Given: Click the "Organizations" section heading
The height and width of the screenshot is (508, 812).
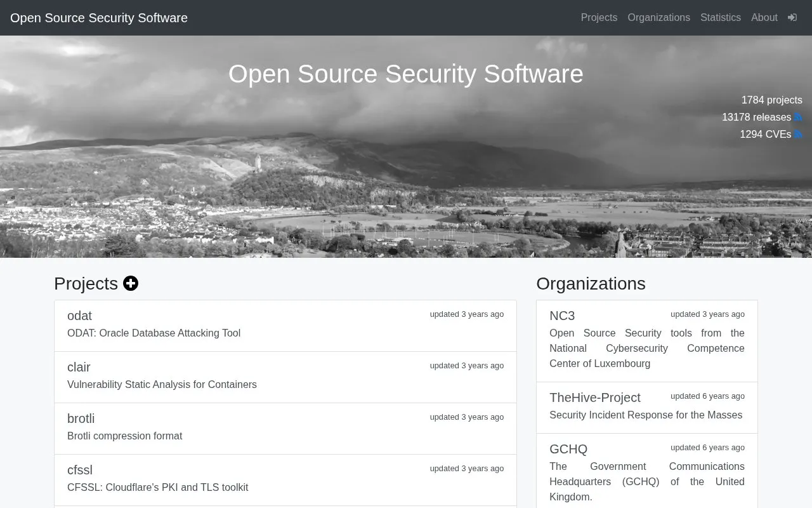Looking at the screenshot, I should pos(591,284).
